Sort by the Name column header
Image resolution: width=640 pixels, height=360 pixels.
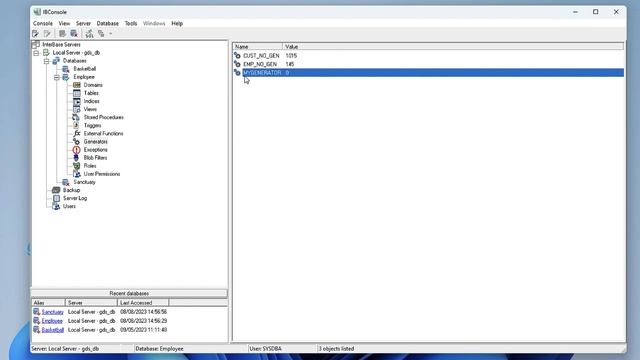(x=258, y=47)
